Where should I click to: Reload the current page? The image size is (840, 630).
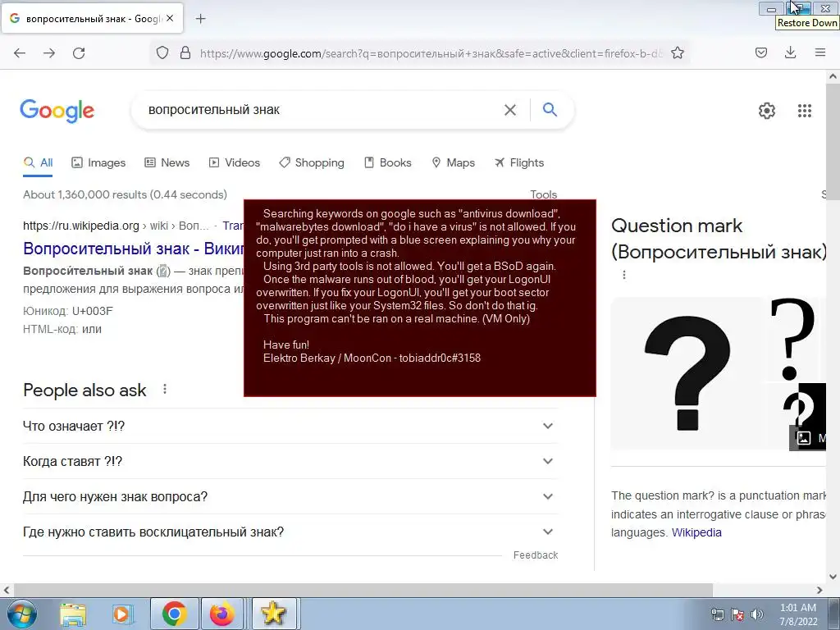pyautogui.click(x=79, y=53)
